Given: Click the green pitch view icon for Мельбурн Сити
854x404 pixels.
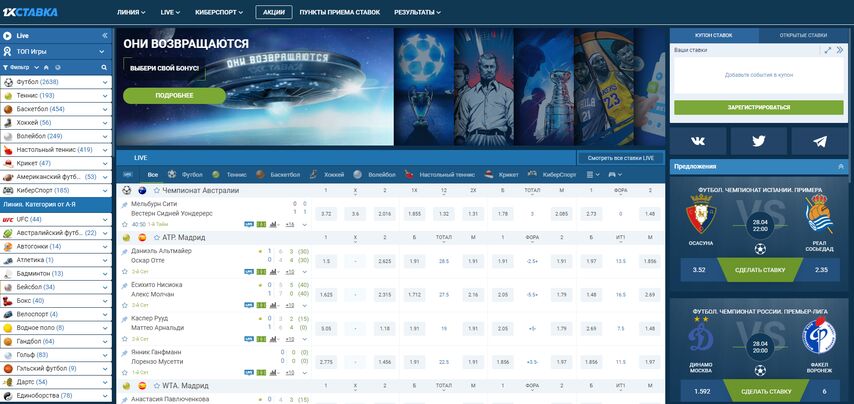Looking at the screenshot, I should [261, 224].
